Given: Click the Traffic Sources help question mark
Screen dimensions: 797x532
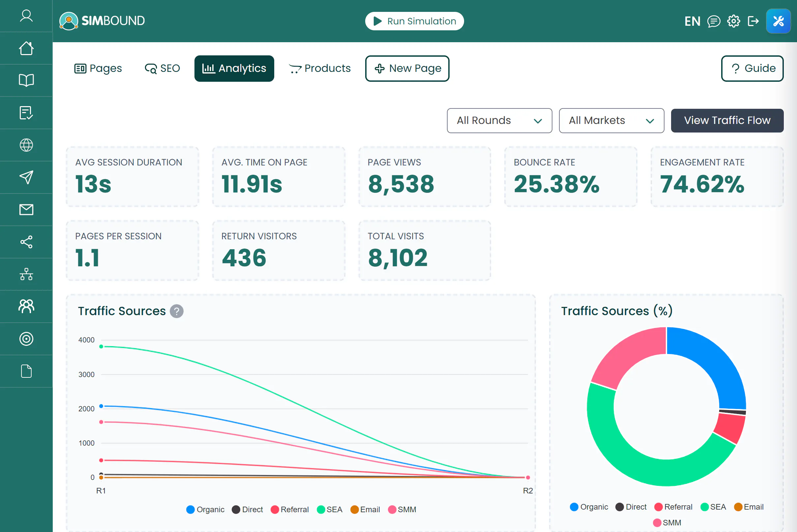Looking at the screenshot, I should (x=176, y=311).
